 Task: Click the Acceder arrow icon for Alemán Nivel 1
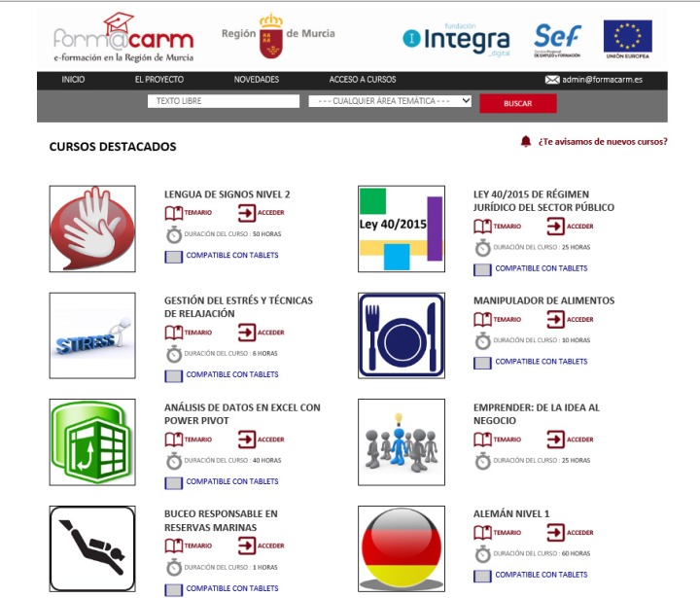pyautogui.click(x=555, y=532)
